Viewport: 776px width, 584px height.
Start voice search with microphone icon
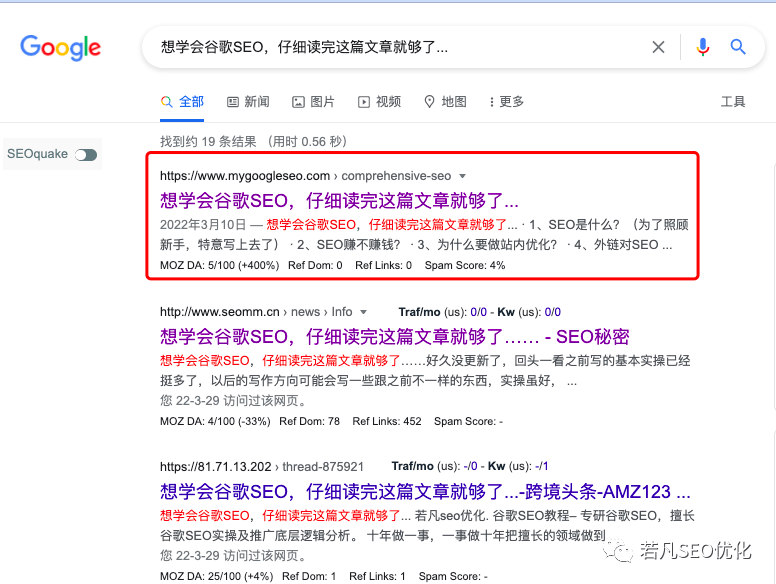click(703, 47)
